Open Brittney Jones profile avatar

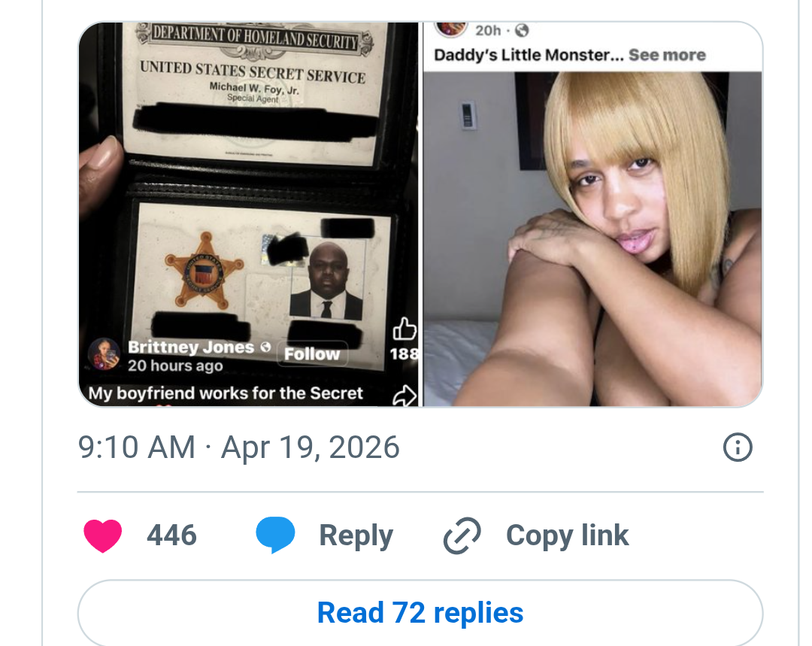(x=104, y=355)
